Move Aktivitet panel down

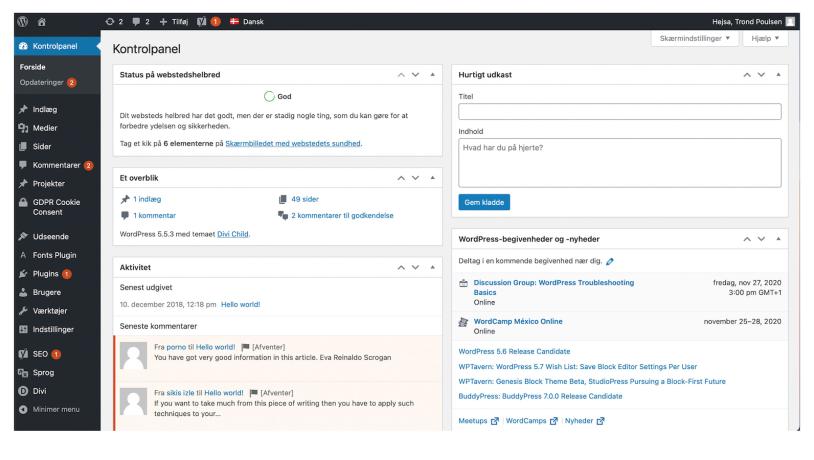point(415,268)
